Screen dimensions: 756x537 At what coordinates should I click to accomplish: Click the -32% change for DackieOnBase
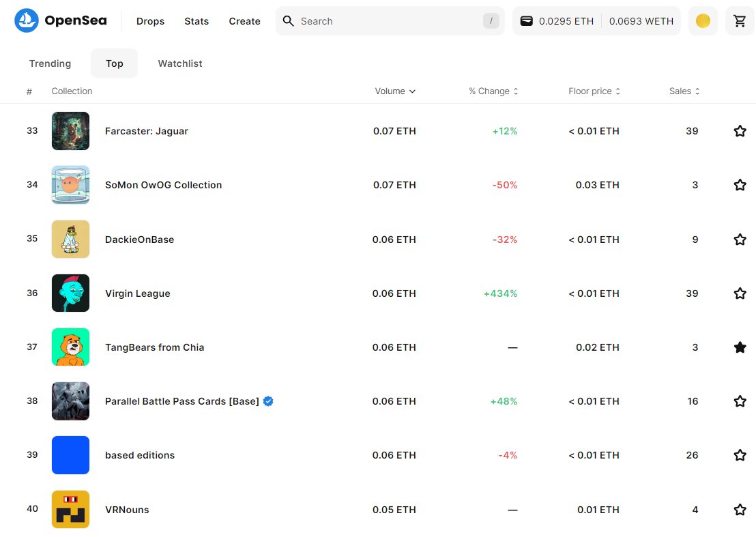click(505, 239)
